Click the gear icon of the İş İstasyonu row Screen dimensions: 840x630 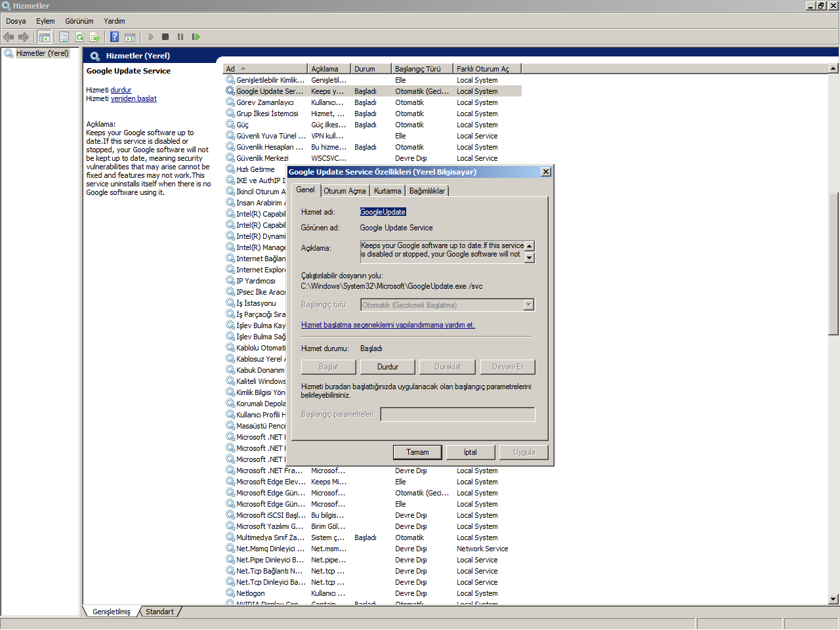(x=230, y=303)
